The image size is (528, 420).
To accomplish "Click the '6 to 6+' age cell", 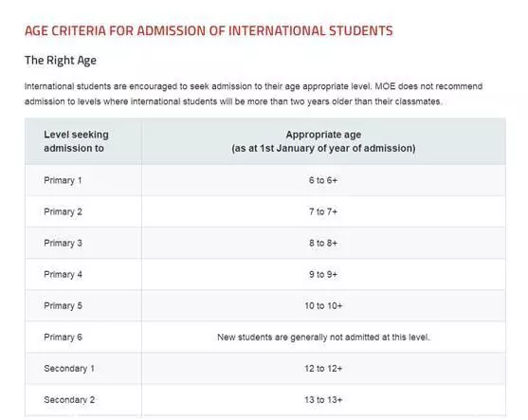I will [x=323, y=180].
